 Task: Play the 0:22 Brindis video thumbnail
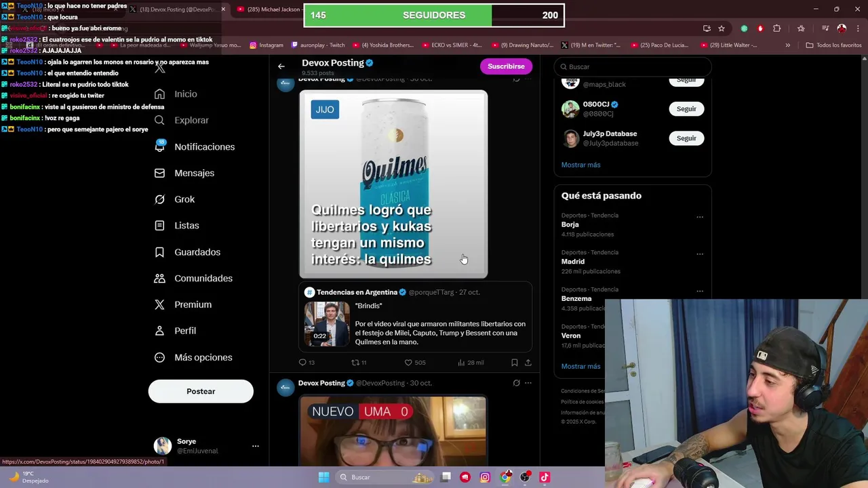coord(327,325)
